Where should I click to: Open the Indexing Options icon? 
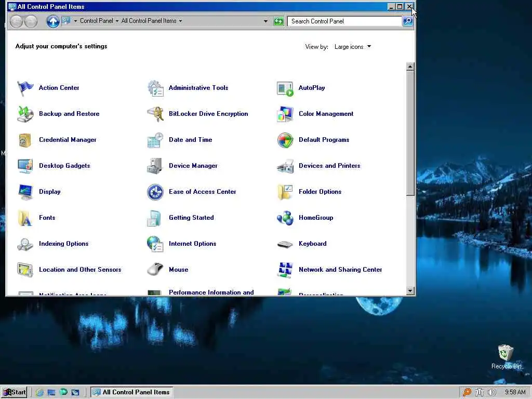click(25, 244)
